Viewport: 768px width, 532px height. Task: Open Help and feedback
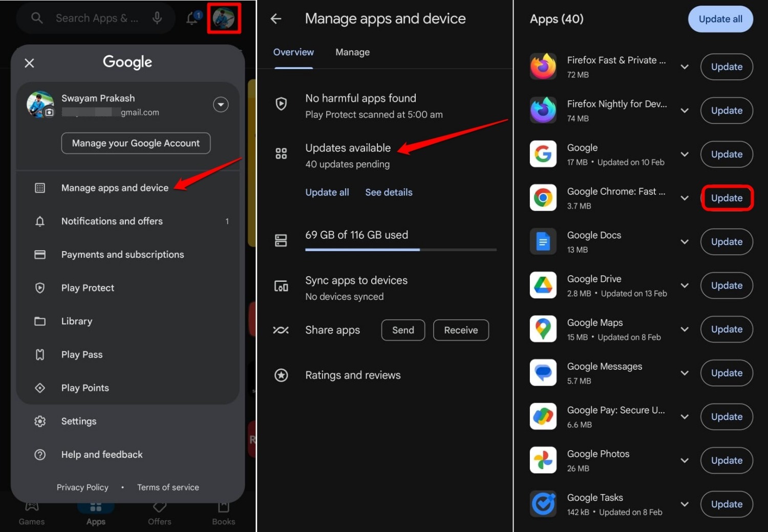128,454
